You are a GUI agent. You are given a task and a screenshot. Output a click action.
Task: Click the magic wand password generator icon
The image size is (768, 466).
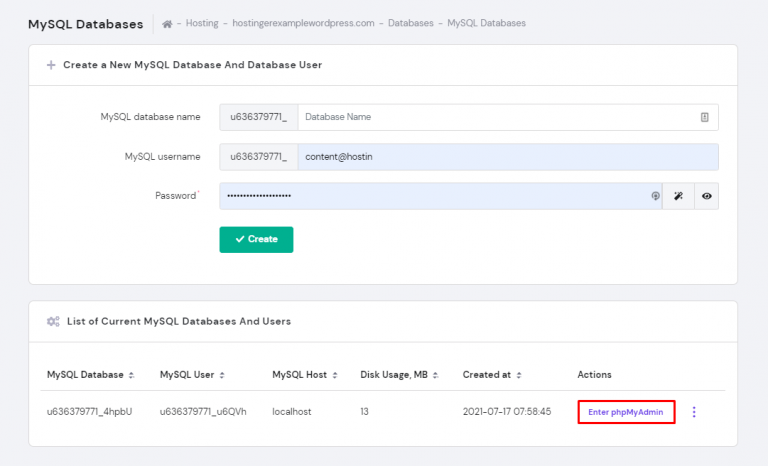(678, 196)
